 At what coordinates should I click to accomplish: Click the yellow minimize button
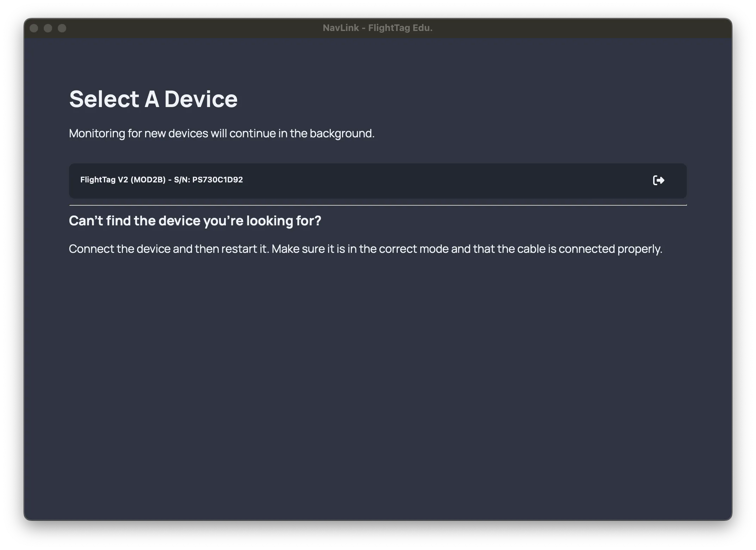click(49, 28)
